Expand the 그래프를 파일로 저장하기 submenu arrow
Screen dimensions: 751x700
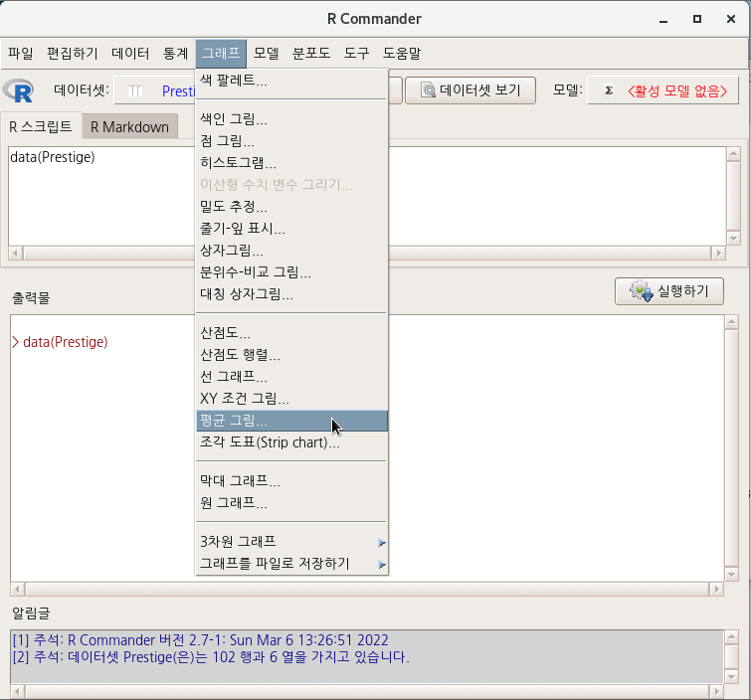(381, 565)
